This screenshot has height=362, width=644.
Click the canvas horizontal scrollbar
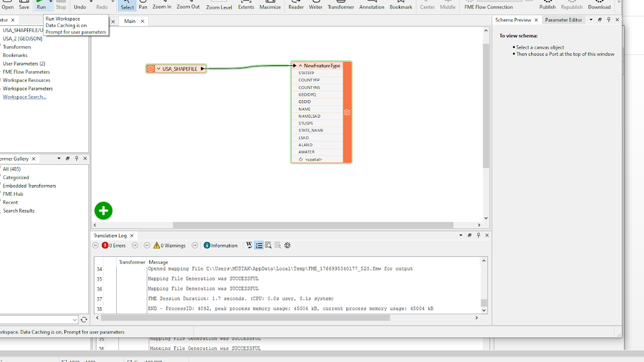(x=313, y=225)
